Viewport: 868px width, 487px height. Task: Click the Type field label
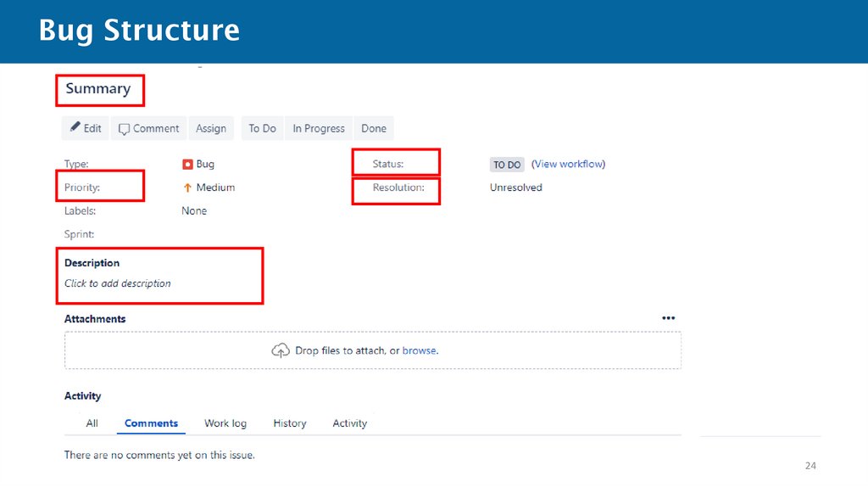tap(75, 164)
